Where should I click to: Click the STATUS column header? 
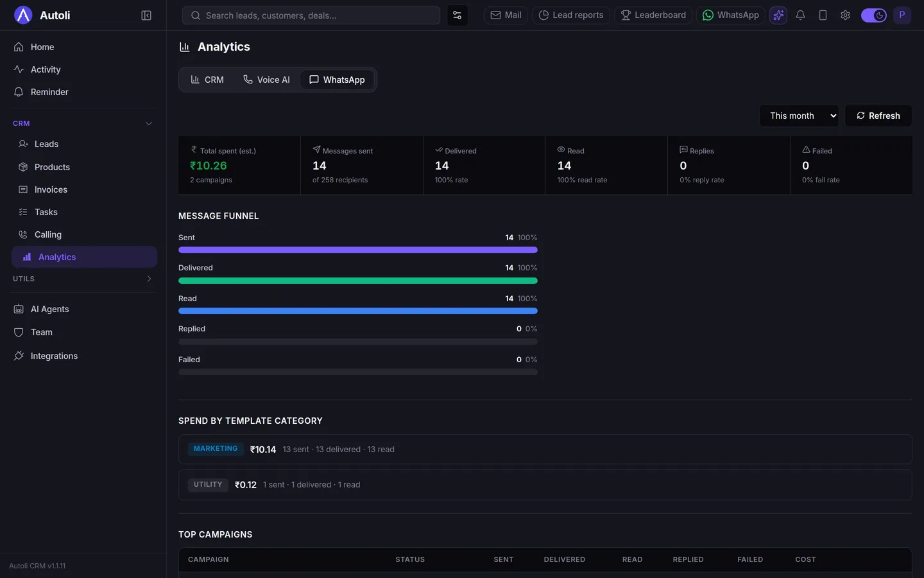pyautogui.click(x=410, y=559)
